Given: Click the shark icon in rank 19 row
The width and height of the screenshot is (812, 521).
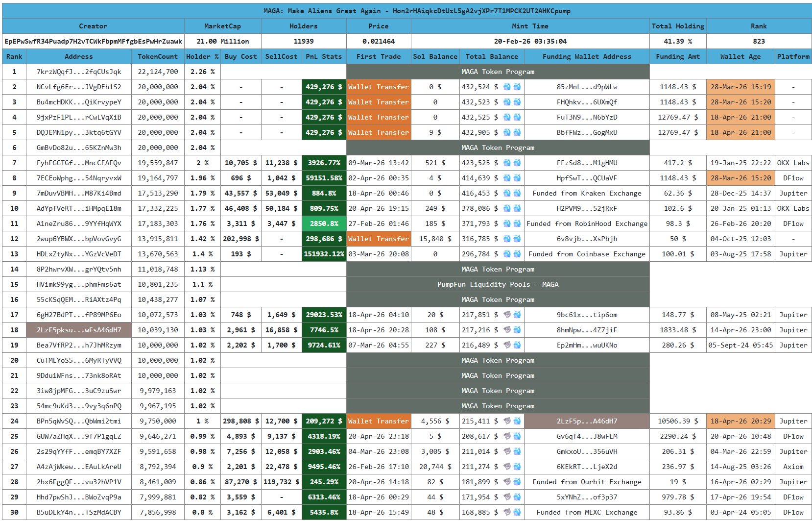Looking at the screenshot, I should [x=507, y=345].
